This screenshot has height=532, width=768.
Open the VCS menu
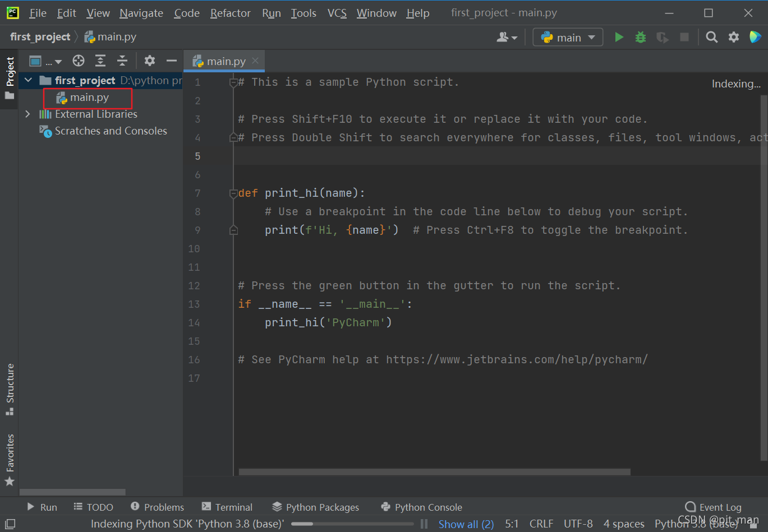[x=337, y=13]
